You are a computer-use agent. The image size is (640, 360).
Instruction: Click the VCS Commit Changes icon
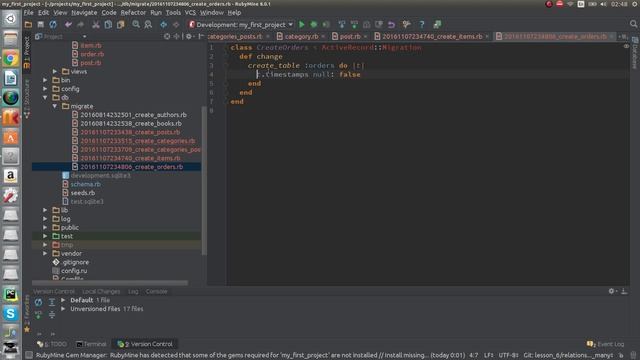coord(354,25)
